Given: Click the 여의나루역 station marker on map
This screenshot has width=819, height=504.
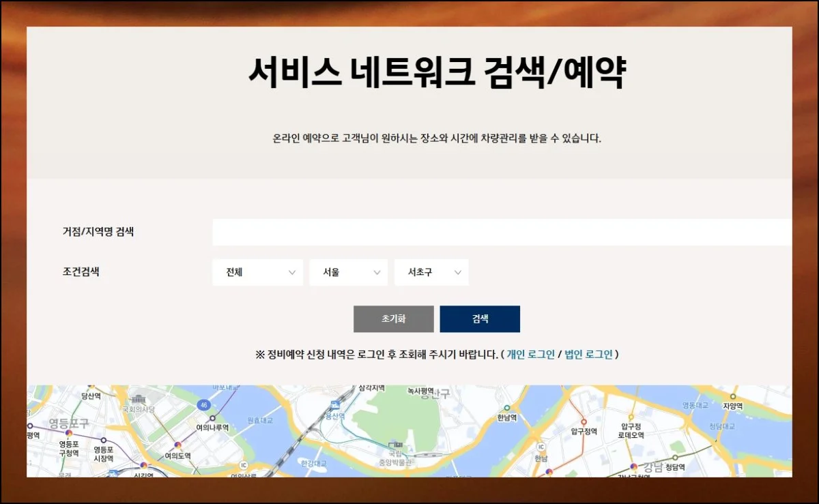Looking at the screenshot, I should coord(212,418).
